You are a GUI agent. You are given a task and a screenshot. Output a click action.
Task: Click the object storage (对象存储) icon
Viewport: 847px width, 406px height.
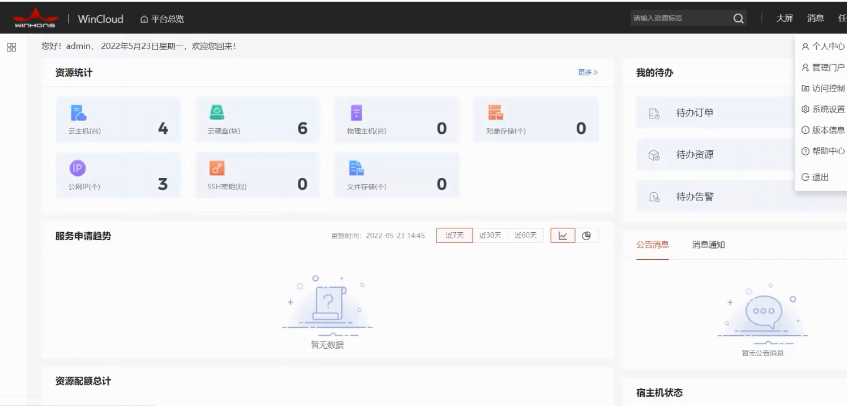494,113
